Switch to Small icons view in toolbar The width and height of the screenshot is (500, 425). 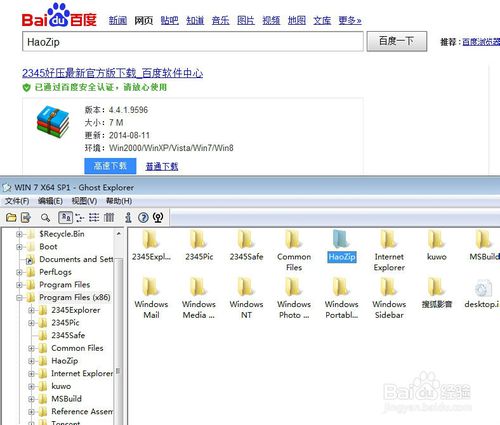80,218
